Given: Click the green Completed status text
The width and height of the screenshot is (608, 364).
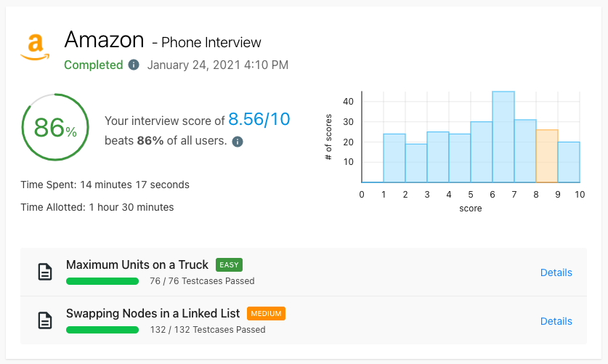Looking at the screenshot, I should [94, 65].
